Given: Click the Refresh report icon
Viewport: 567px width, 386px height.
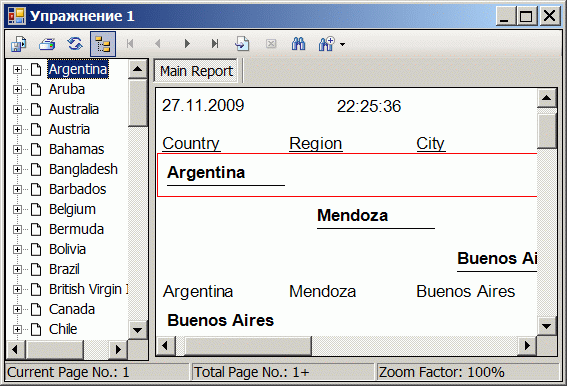Looking at the screenshot, I should [75, 44].
